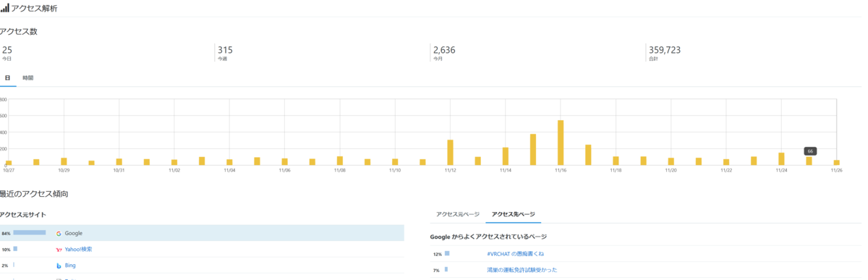Click the 7% bar for 鴻巣の運転免許試験
Screen dimensions: 868x280
tap(446, 269)
